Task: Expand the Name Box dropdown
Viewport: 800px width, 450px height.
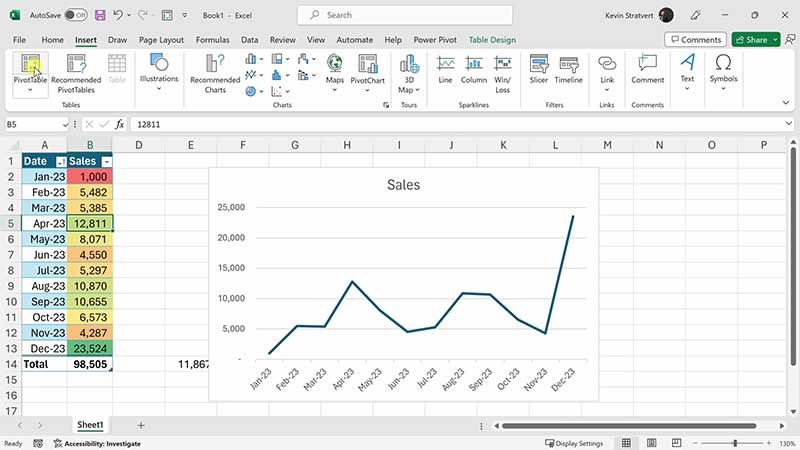Action: click(x=65, y=124)
